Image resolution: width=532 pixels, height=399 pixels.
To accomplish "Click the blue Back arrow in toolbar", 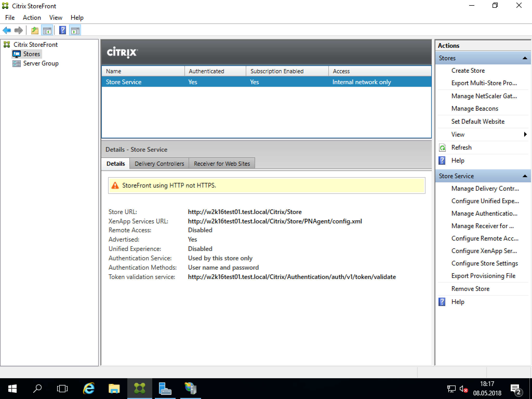I will [x=7, y=30].
